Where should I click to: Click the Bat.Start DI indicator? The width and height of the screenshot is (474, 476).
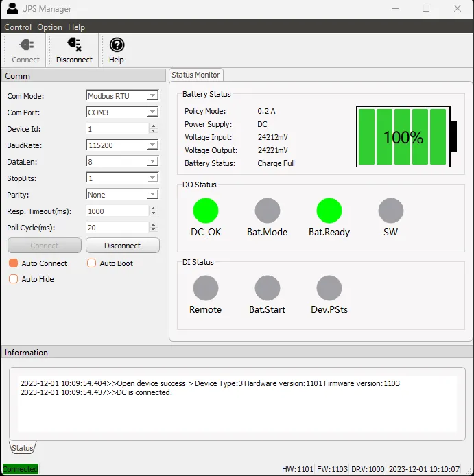click(x=268, y=288)
